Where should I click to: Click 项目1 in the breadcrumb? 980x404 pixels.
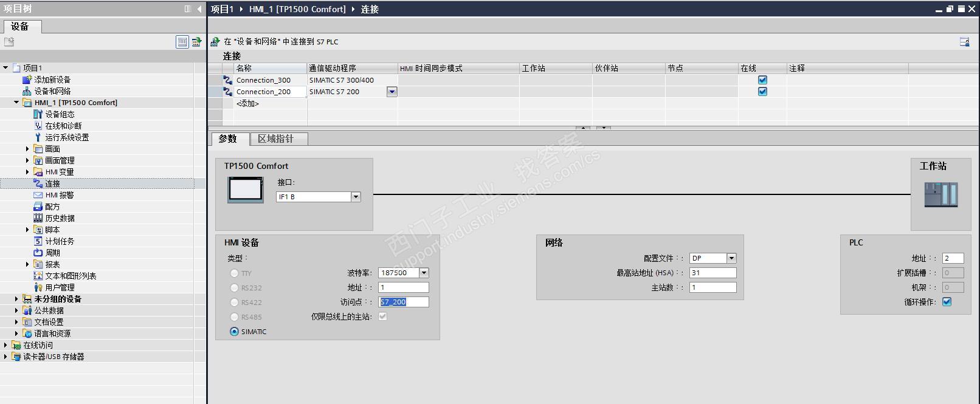pos(222,9)
